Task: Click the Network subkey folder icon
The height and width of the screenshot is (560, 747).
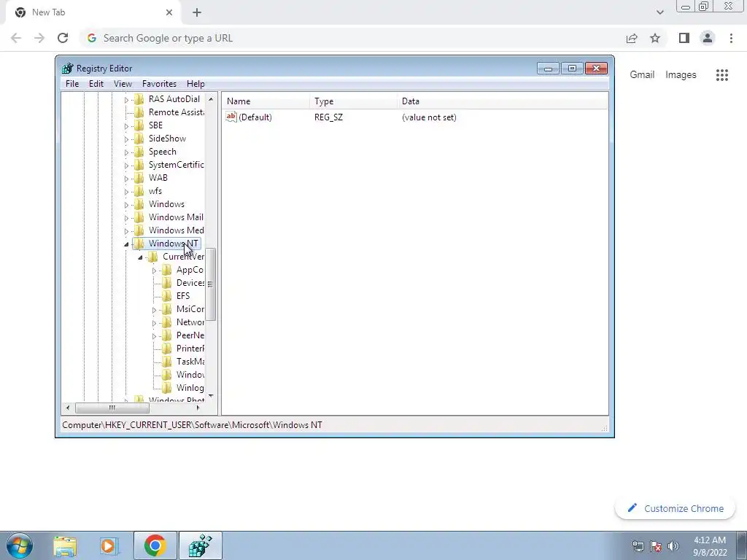Action: coord(167,322)
